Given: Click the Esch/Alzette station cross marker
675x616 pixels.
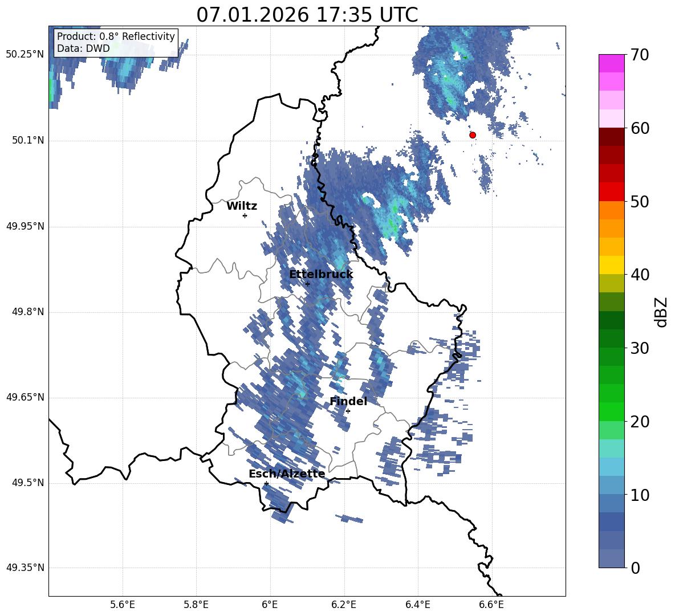Looking at the screenshot, I should 266,483.
